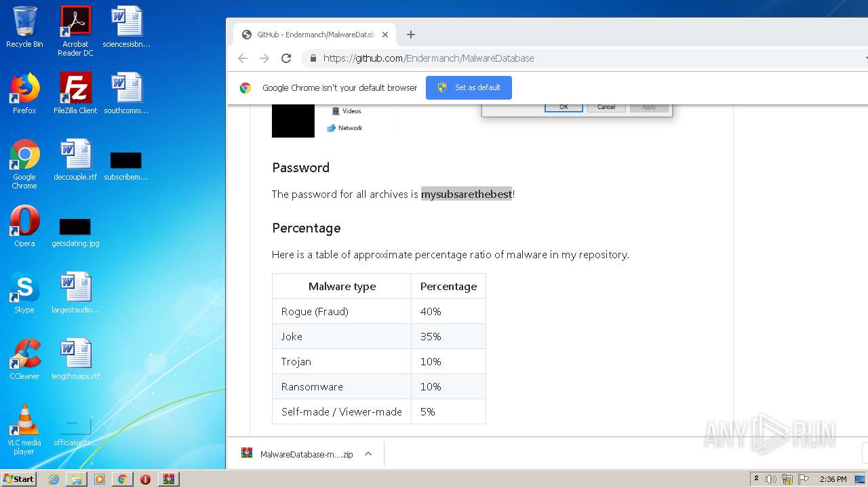The image size is (868, 488).
Task: Click the 35% value cell
Action: [448, 337]
